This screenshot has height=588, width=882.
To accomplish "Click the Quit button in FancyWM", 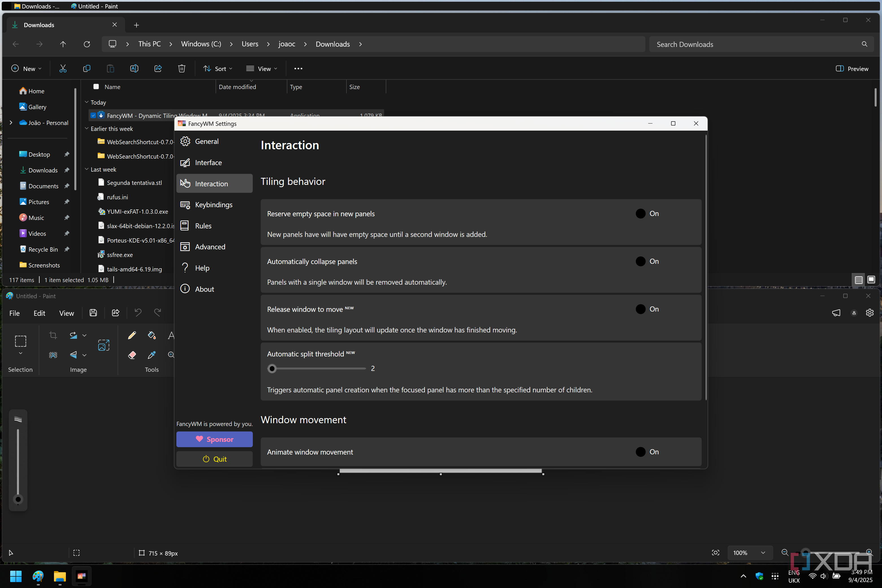I will tap(215, 459).
